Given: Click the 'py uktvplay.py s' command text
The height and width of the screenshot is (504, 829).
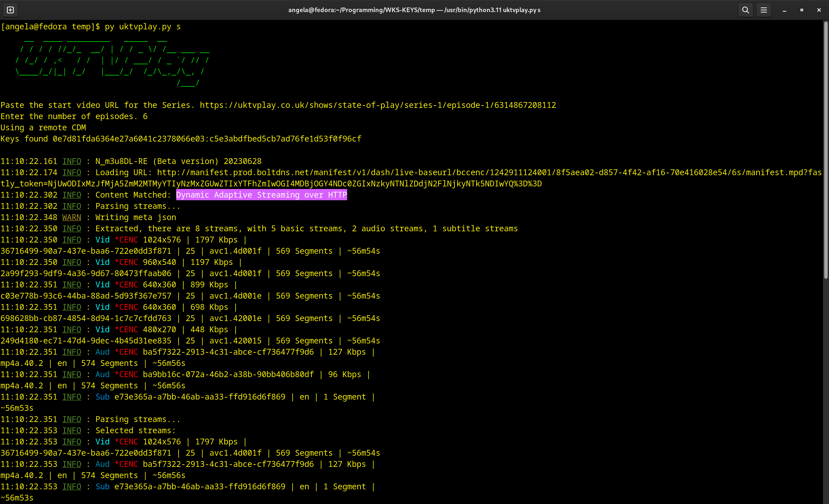Looking at the screenshot, I should click(x=143, y=27).
